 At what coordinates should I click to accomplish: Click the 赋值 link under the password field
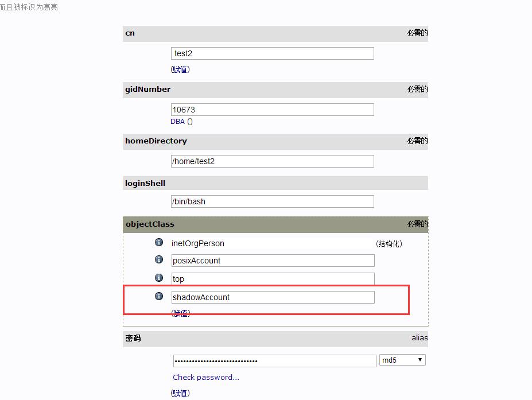tap(180, 393)
